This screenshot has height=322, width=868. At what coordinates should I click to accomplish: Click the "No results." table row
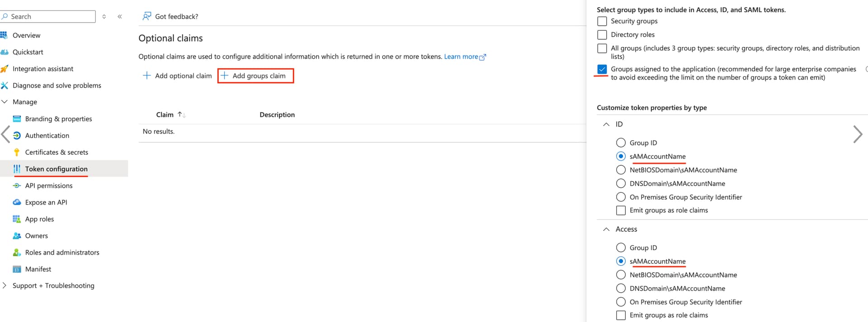[362, 131]
